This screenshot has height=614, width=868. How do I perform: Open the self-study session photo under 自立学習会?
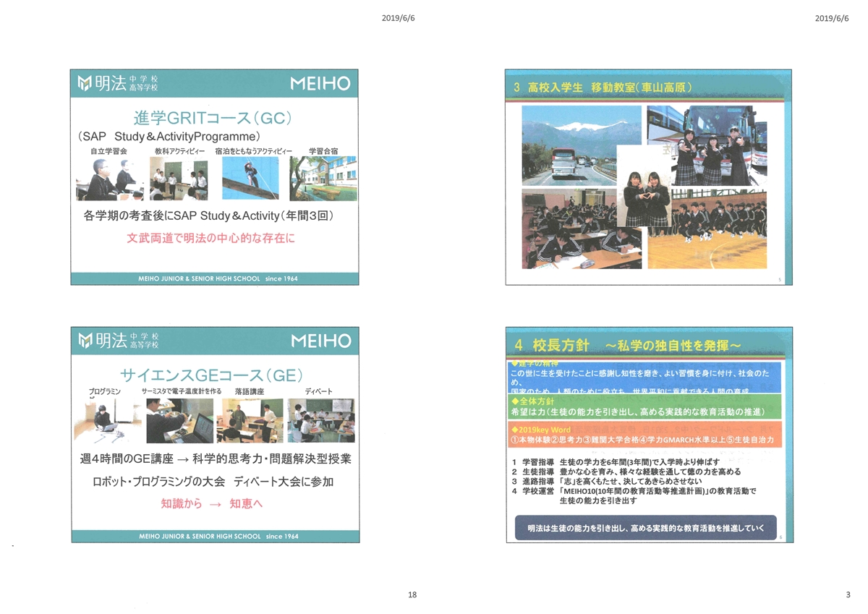(x=110, y=179)
